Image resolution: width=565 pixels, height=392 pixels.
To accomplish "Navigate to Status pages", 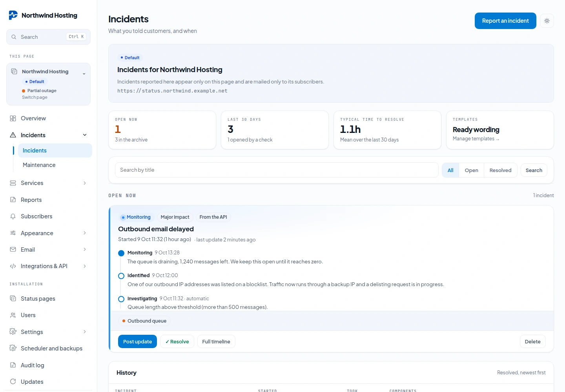I will 49,299.
